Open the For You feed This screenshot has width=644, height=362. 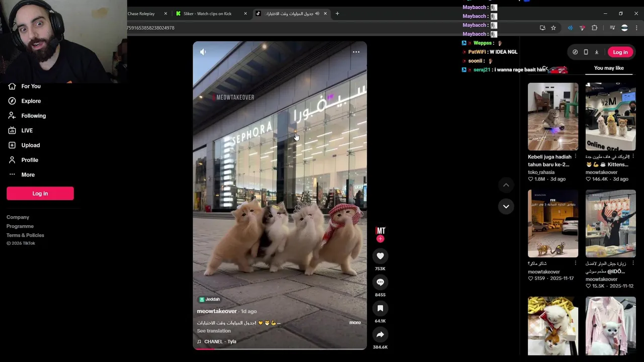25,86
